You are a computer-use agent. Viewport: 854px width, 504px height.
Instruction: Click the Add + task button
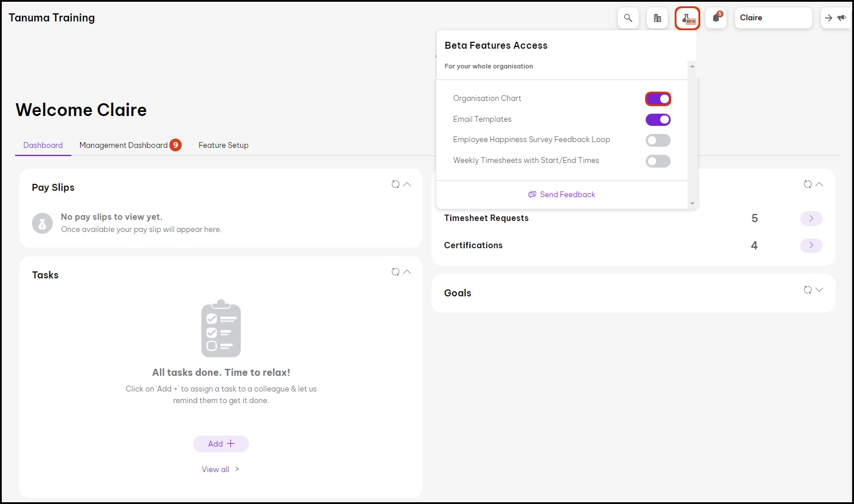(x=221, y=444)
